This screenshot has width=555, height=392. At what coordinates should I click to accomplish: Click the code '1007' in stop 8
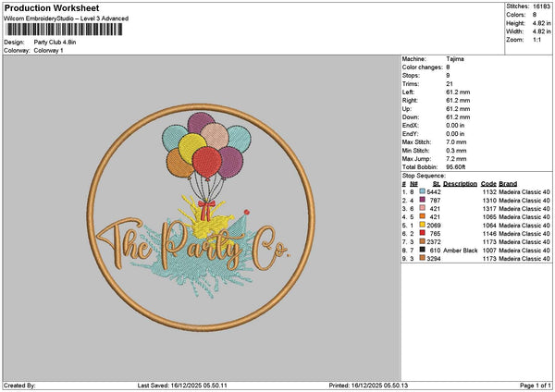pyautogui.click(x=489, y=251)
